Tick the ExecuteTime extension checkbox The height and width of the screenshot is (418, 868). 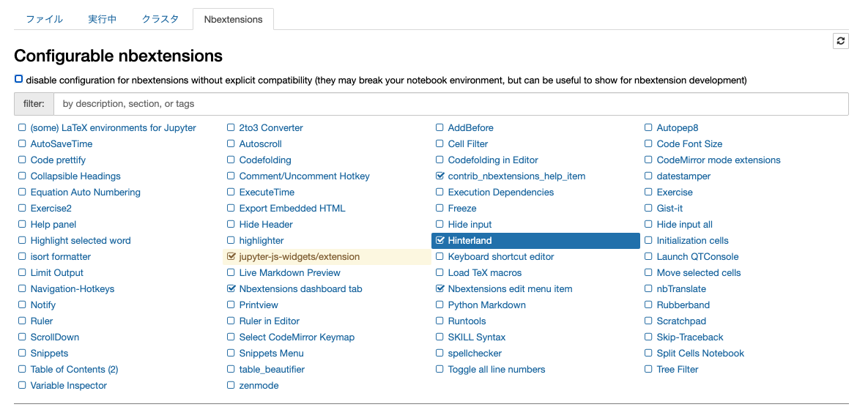coord(231,192)
